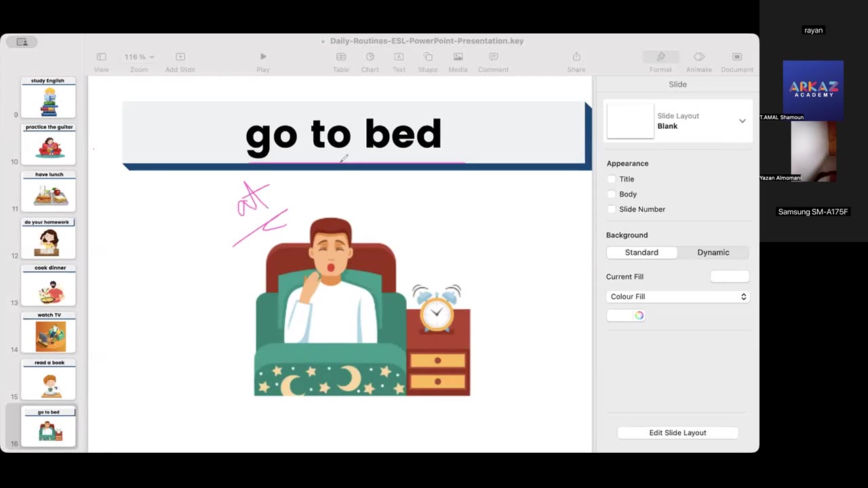Open the Document inspector icon
This screenshot has width=868, height=488.
point(737,57)
